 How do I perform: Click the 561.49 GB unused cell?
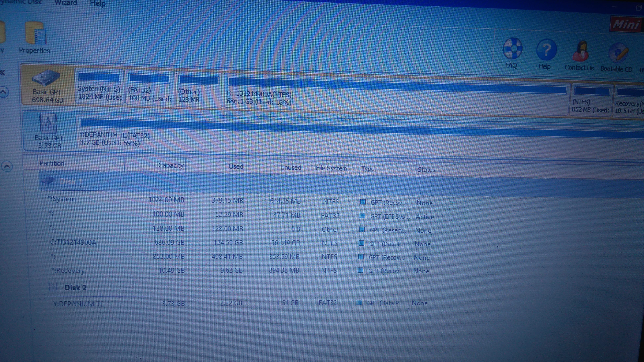pos(285,243)
